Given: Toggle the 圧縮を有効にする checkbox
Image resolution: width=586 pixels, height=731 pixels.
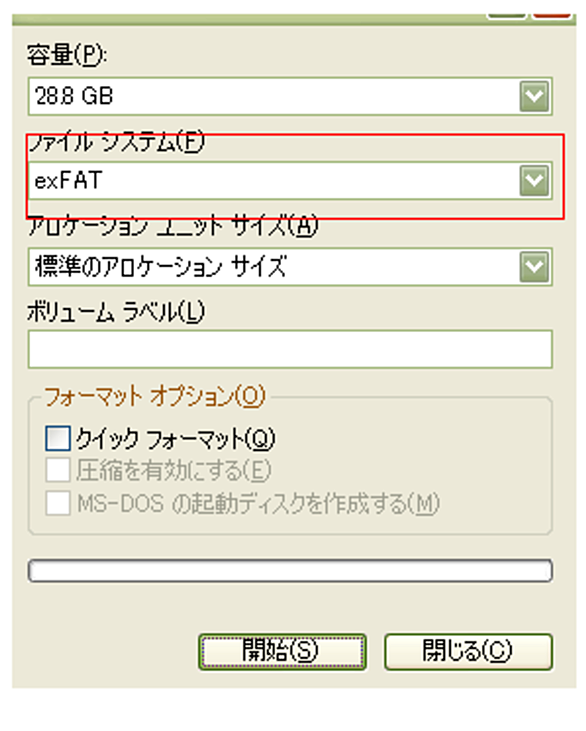Looking at the screenshot, I should point(58,469).
